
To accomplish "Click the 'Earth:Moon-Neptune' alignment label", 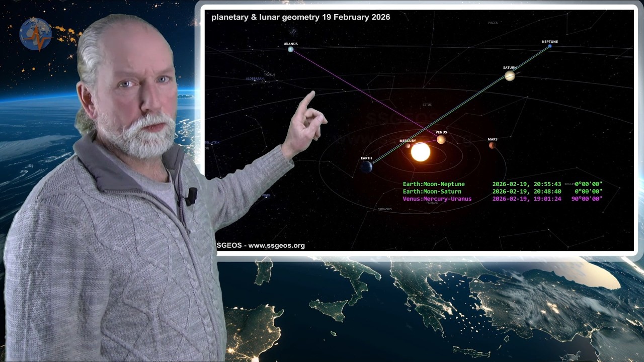I will point(434,185).
